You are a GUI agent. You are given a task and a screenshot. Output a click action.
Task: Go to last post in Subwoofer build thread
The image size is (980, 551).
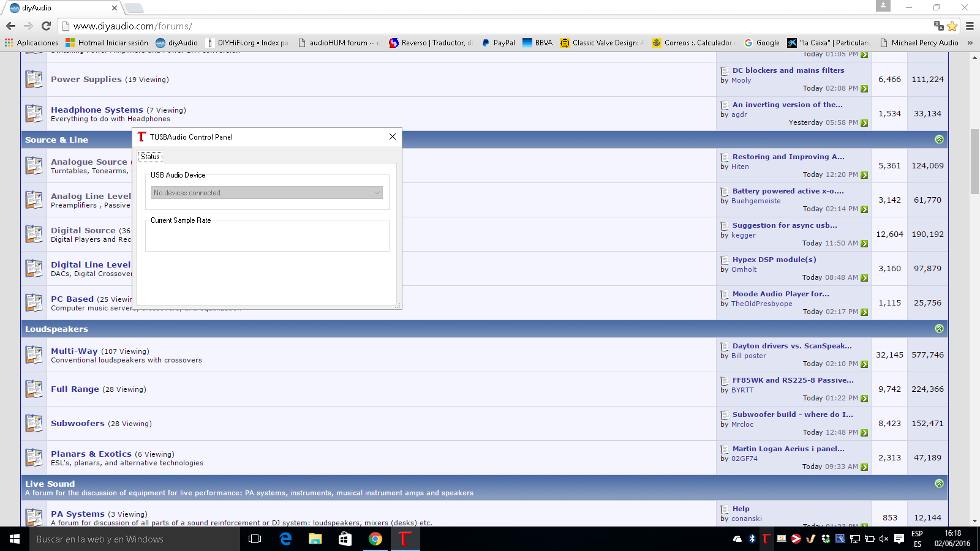coord(864,433)
